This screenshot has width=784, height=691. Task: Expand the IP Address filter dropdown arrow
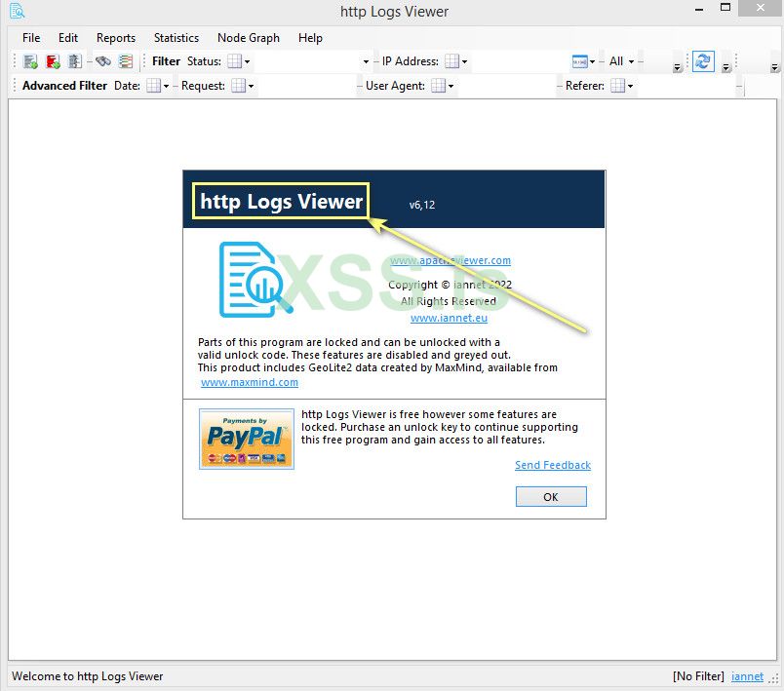464,61
